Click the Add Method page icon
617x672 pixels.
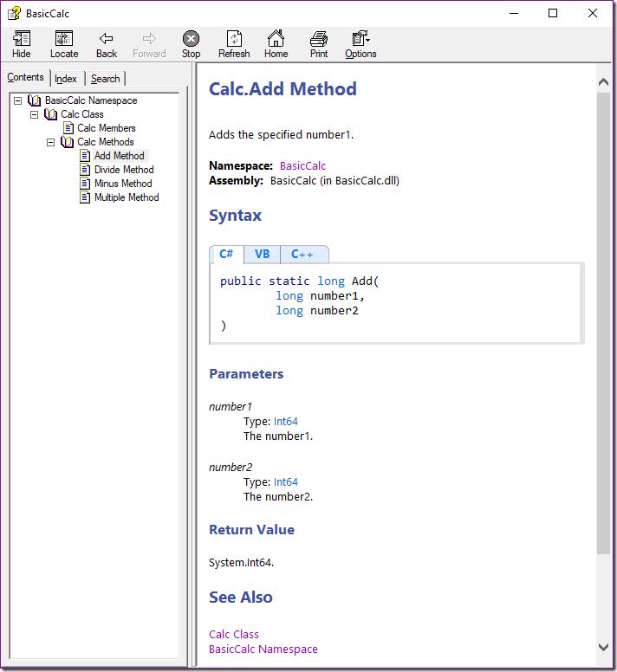point(85,156)
